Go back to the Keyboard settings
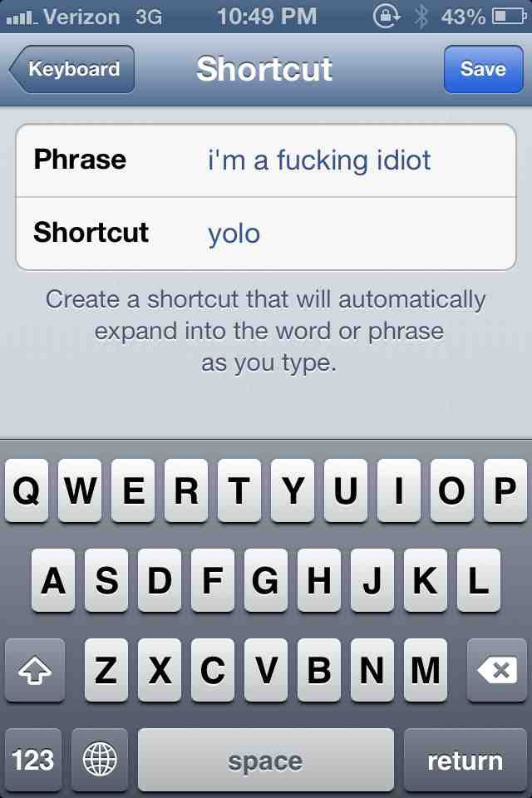 (71, 69)
